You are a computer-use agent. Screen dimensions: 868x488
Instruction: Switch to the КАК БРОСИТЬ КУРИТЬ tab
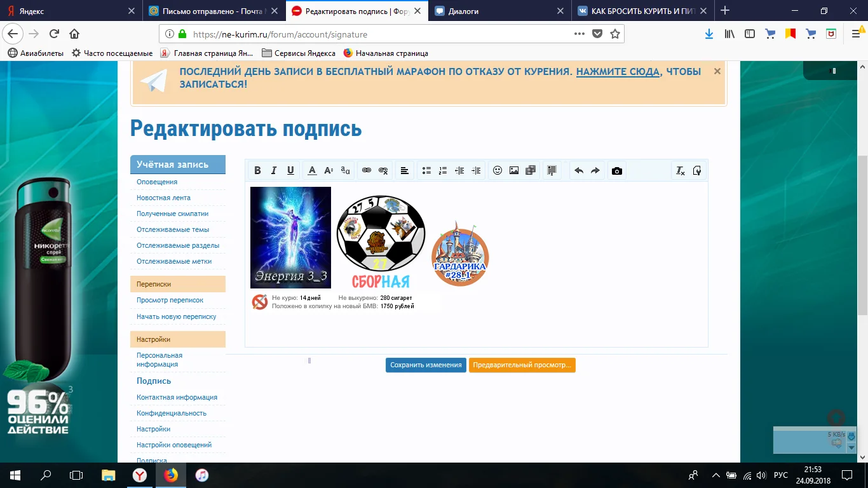click(642, 11)
